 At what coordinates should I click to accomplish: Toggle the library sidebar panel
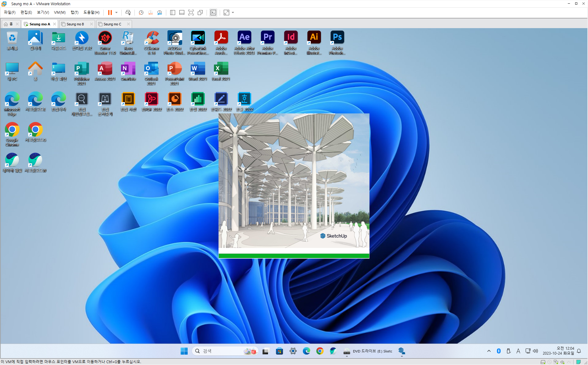[173, 13]
